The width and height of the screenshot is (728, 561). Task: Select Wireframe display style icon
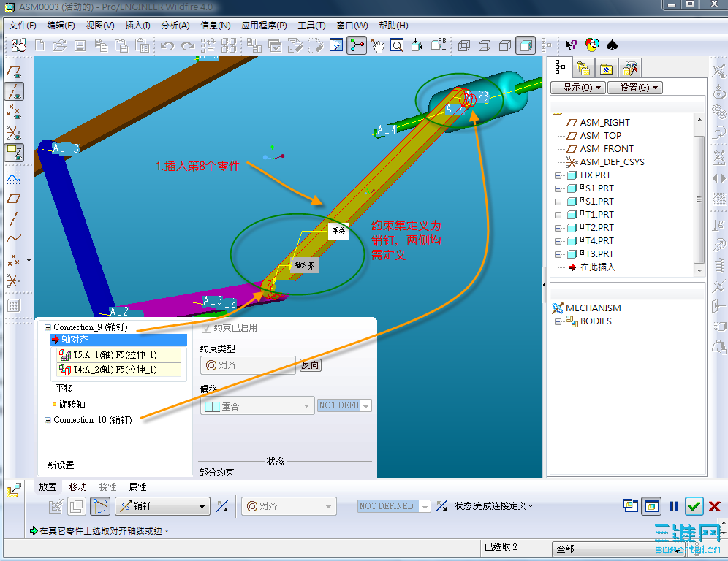[x=464, y=45]
